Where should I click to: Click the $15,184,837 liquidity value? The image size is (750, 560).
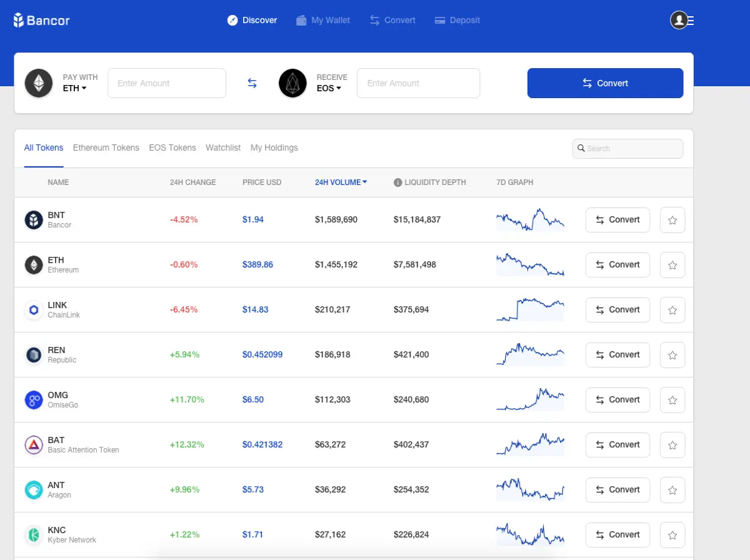point(417,220)
